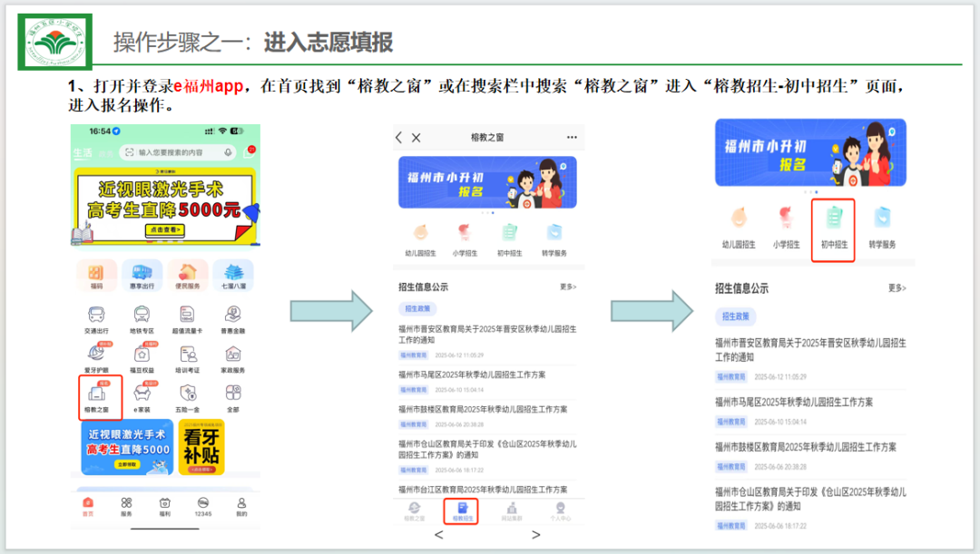This screenshot has width=980, height=554.
Task: Tap 福州市小升初报名 banner on the 榕教之窗 page
Action: click(x=487, y=181)
